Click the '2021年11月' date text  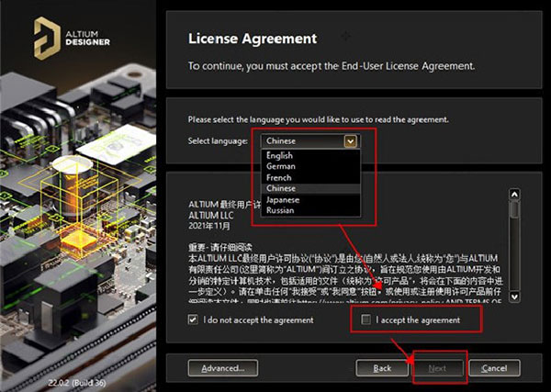[x=209, y=226]
